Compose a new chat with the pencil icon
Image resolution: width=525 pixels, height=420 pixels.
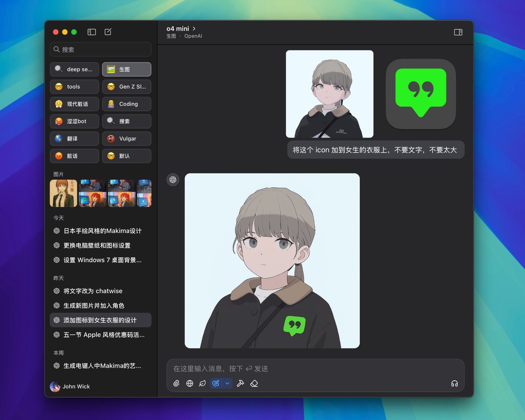(108, 31)
